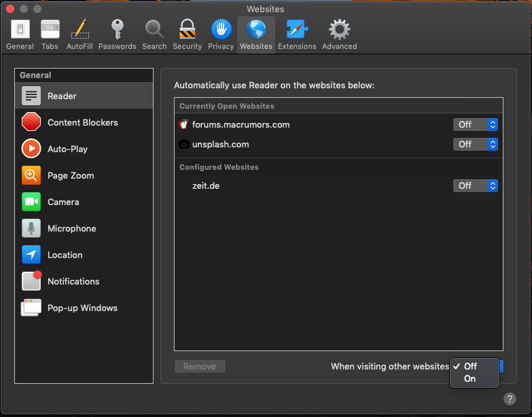
Task: Open Reader dropdown for zeit.de
Action: pyautogui.click(x=476, y=186)
